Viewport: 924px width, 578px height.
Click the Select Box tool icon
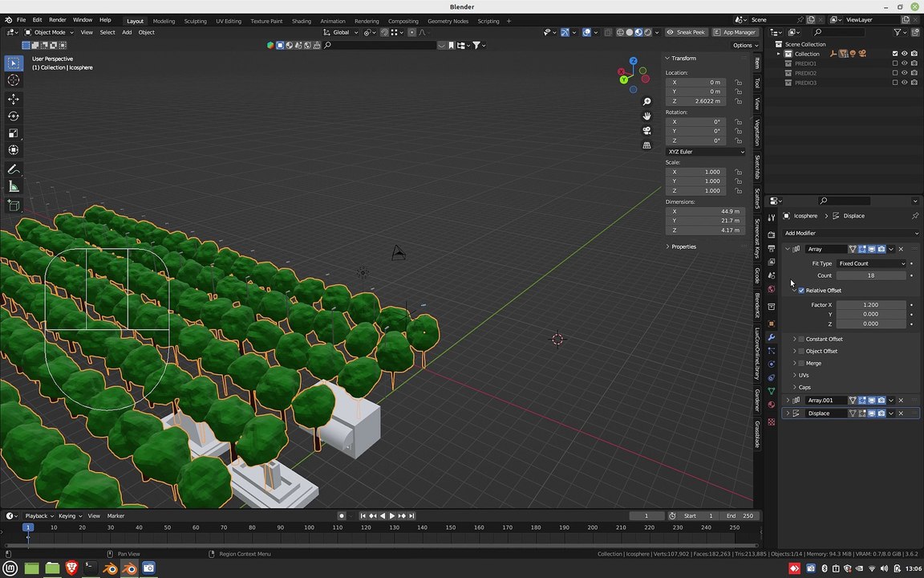(x=14, y=63)
